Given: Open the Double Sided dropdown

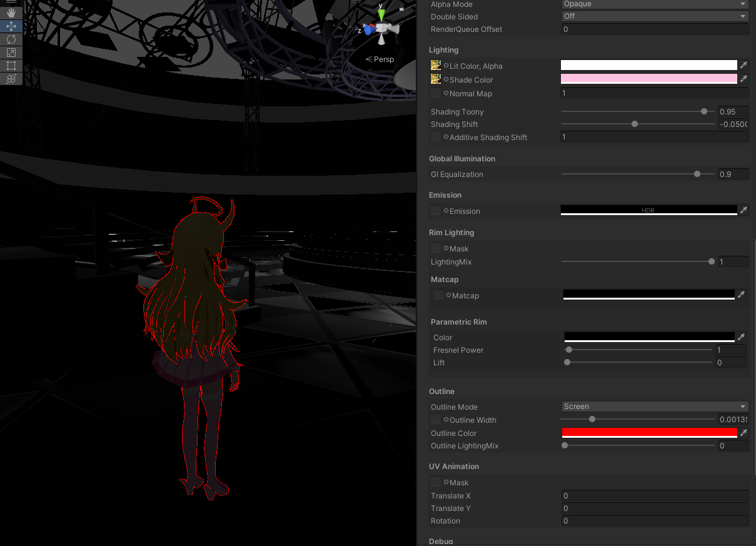Looking at the screenshot, I should [x=654, y=16].
